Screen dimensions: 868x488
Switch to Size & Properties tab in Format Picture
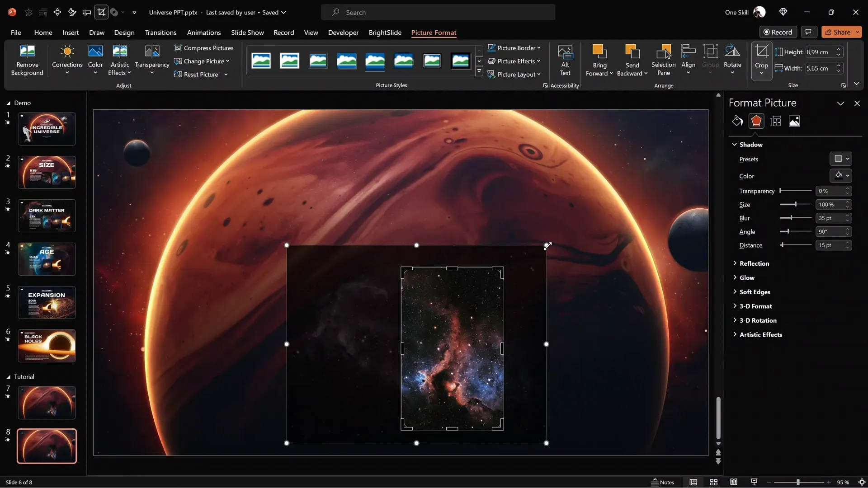[775, 121]
